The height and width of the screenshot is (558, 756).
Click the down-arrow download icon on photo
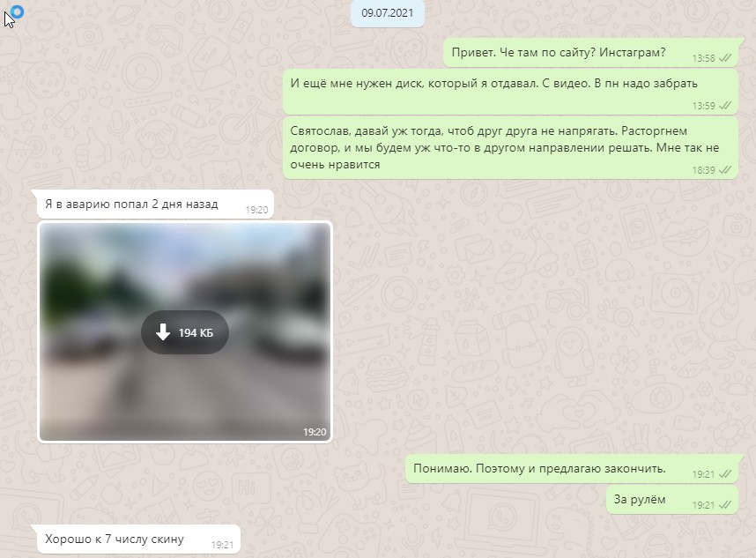163,332
